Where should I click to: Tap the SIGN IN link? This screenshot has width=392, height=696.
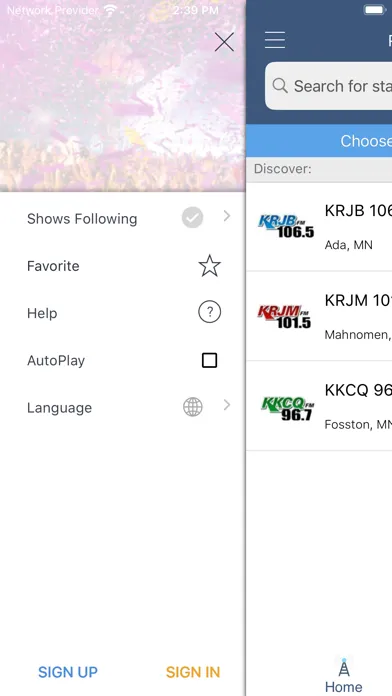(193, 672)
